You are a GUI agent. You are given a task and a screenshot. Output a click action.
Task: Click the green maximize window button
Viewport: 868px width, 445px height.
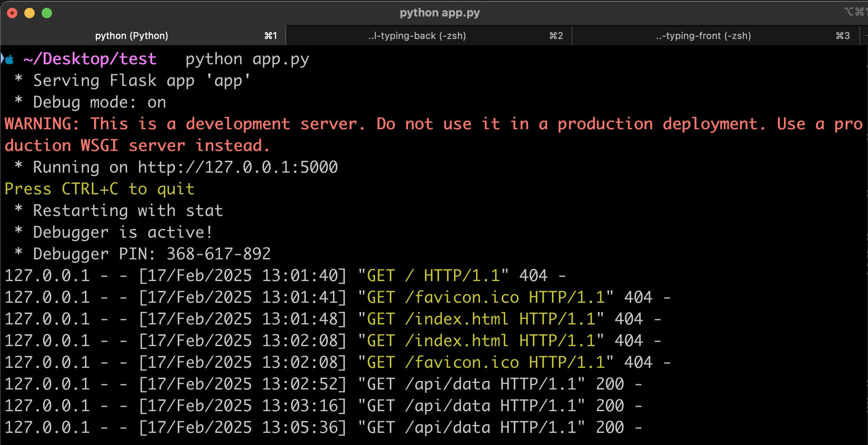[x=47, y=13]
